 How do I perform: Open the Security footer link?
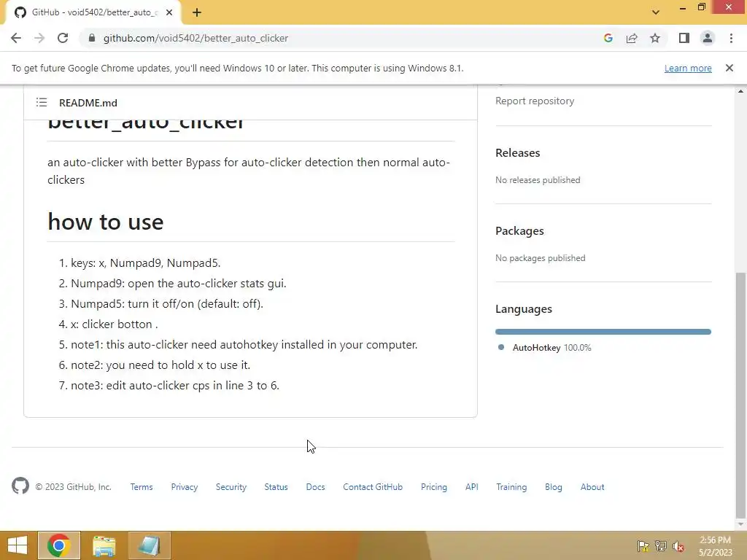click(231, 487)
